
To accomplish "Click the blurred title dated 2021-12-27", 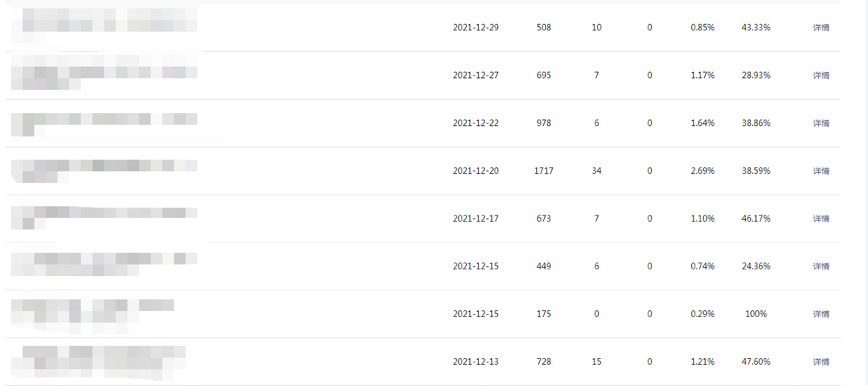I will (x=104, y=72).
